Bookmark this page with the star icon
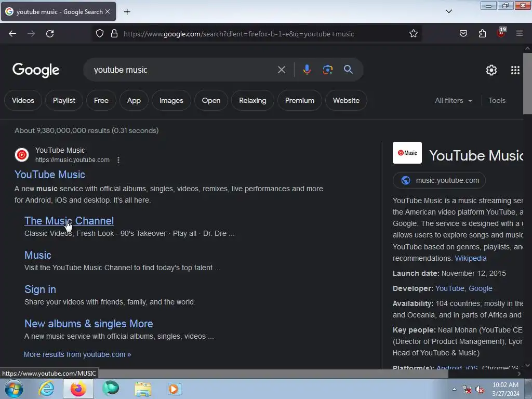This screenshot has height=399, width=532. point(413,33)
